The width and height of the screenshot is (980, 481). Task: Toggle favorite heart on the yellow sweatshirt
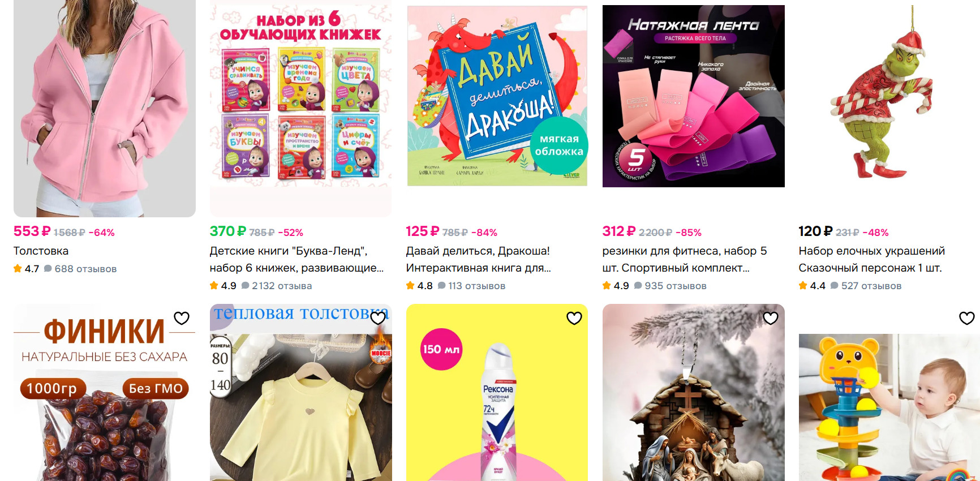tap(378, 318)
